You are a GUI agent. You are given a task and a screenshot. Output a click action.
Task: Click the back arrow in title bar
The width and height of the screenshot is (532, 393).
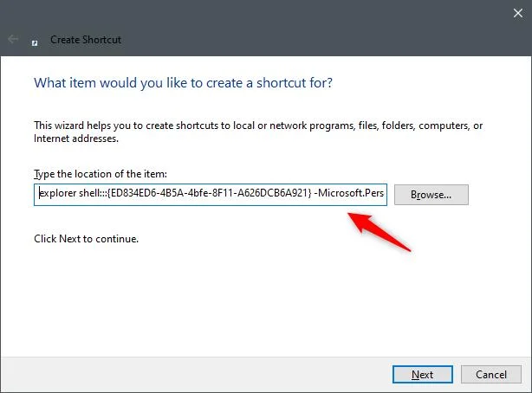(13, 39)
